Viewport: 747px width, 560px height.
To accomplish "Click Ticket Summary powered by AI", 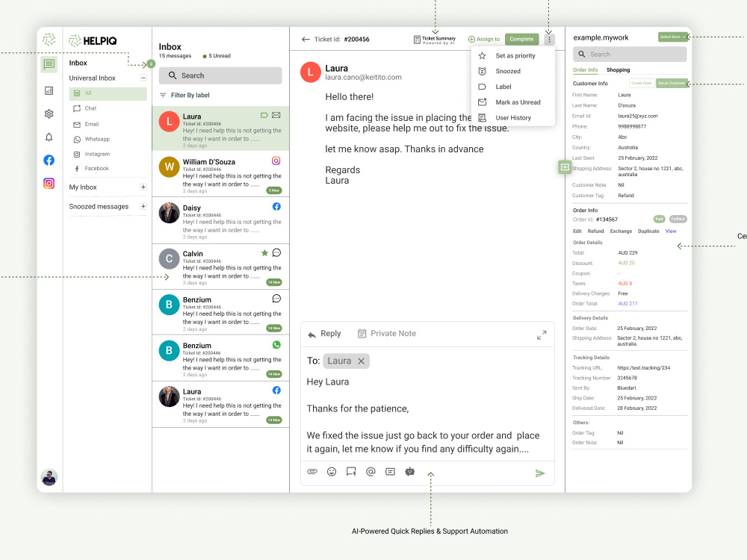I will pyautogui.click(x=435, y=40).
